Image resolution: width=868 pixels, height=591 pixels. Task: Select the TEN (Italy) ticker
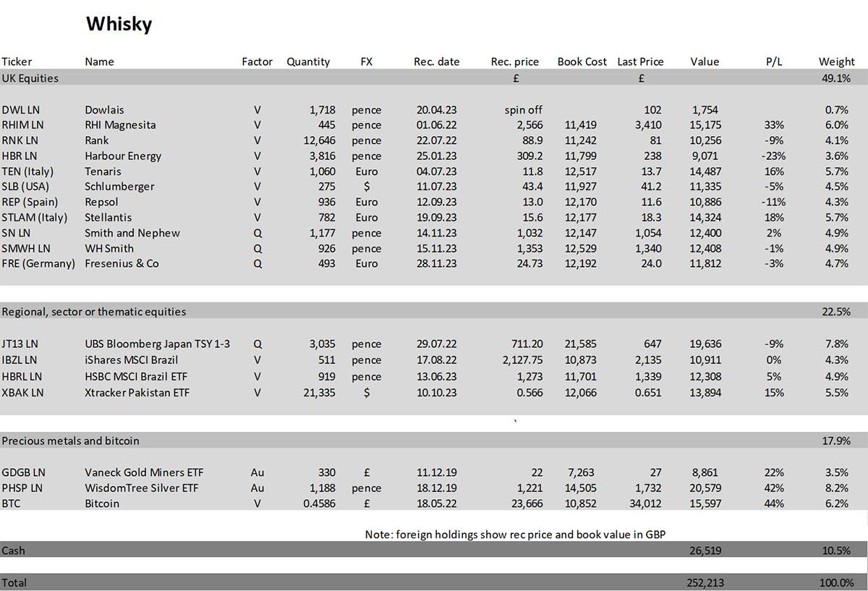tap(26, 171)
